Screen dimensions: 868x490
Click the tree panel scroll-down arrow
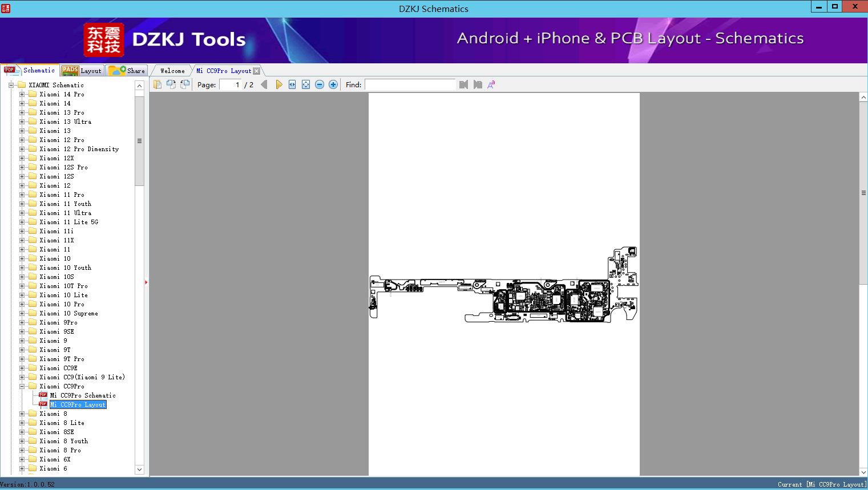click(139, 469)
